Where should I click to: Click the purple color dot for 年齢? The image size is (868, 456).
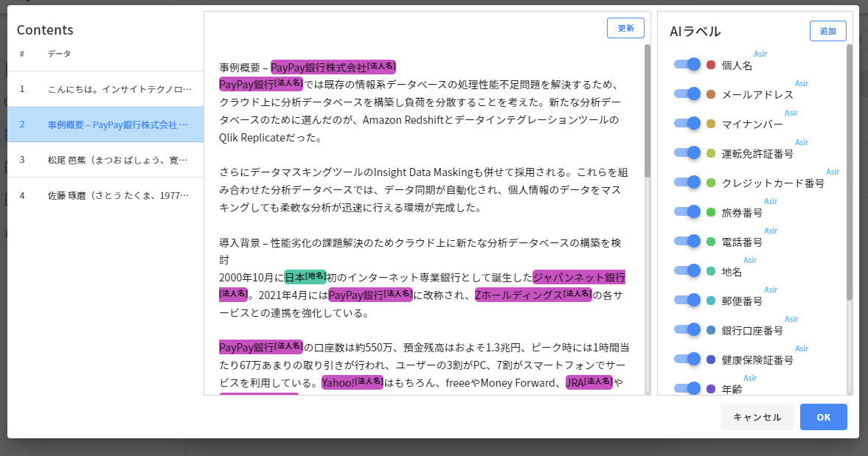(x=712, y=389)
